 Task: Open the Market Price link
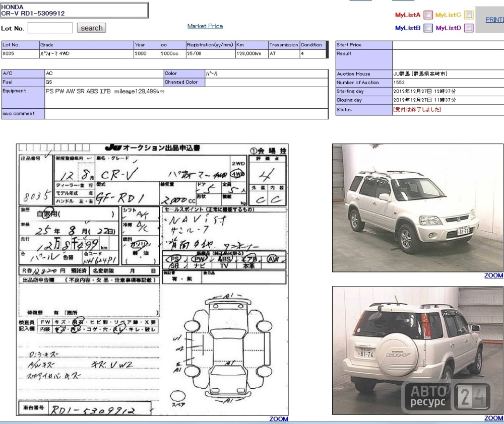click(205, 26)
